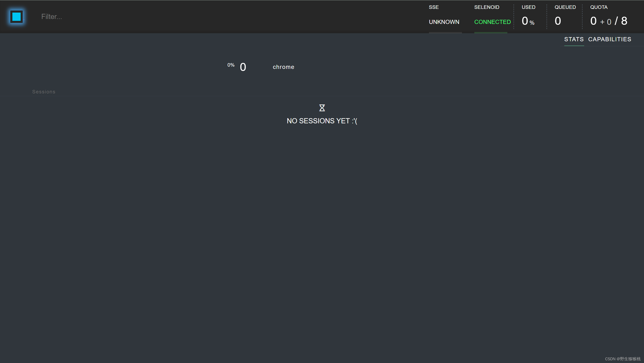Switch to the CAPABILITIES tab
This screenshot has width=644, height=363.
[610, 39]
